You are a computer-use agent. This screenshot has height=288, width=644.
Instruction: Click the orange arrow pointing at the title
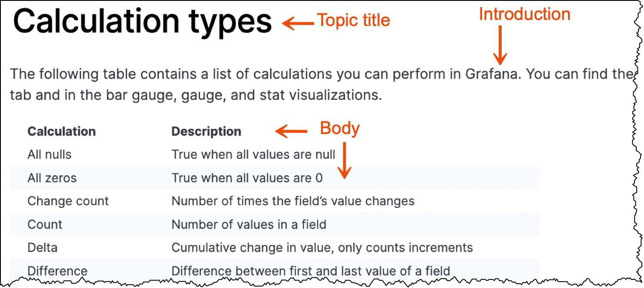tap(298, 23)
